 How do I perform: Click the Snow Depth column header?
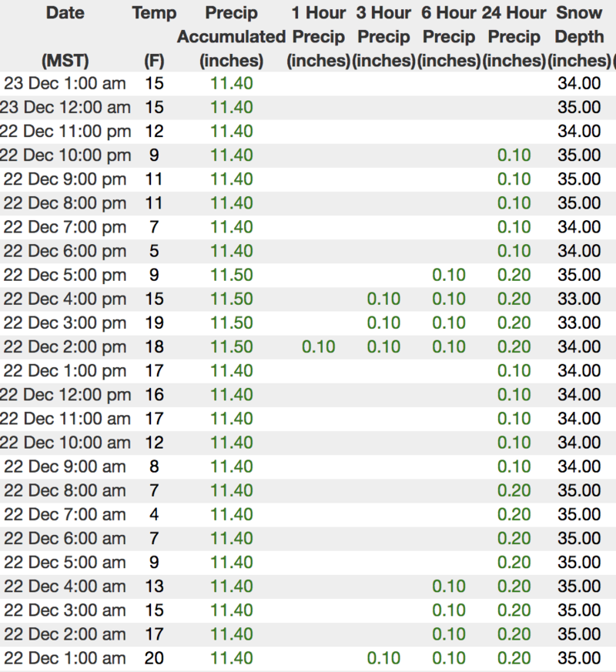pyautogui.click(x=579, y=36)
